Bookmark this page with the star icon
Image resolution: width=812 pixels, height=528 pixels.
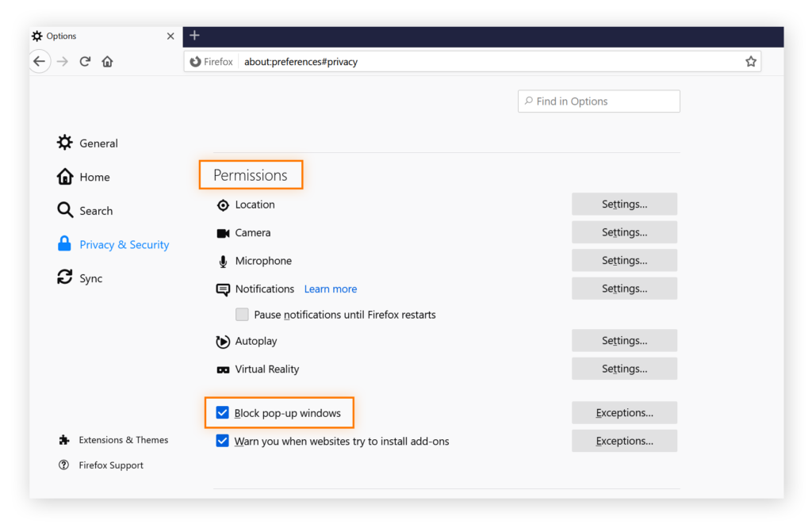tap(750, 62)
